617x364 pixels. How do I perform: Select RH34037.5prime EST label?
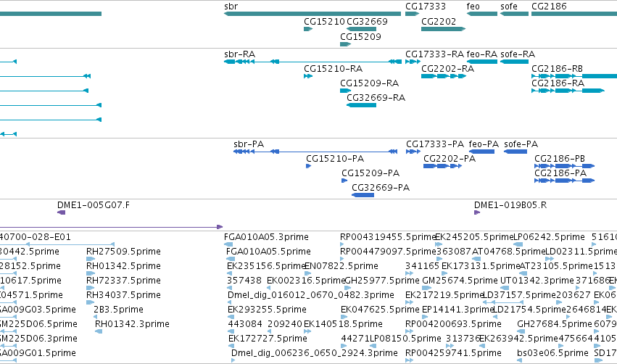point(123,294)
